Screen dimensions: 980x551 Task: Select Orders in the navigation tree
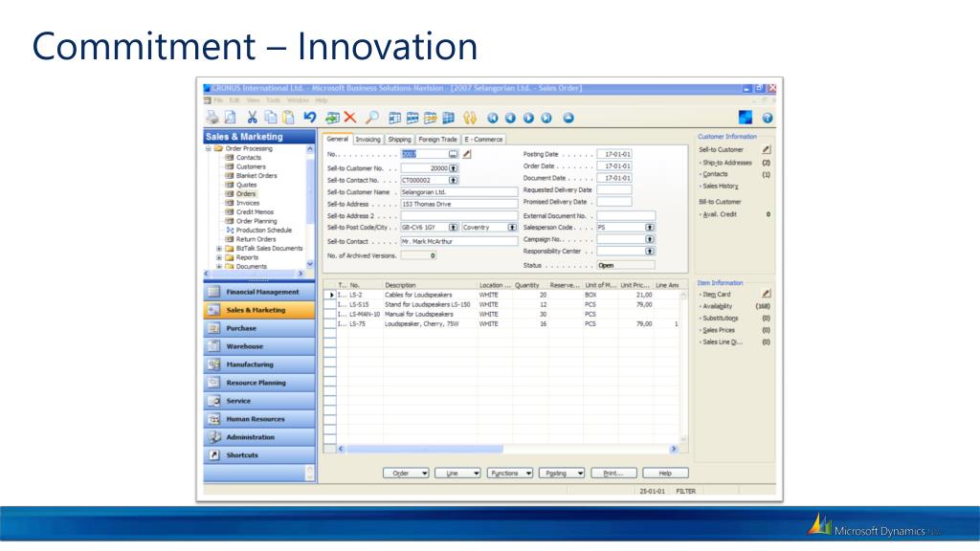coord(246,193)
